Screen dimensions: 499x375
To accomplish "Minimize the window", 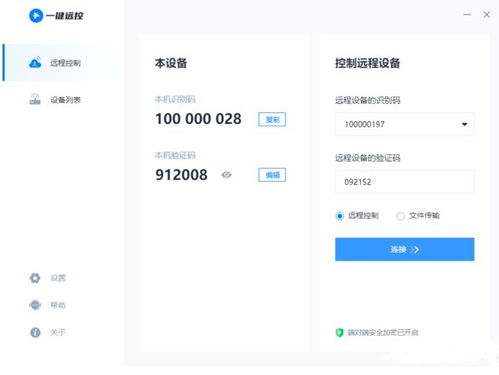I will pos(467,14).
